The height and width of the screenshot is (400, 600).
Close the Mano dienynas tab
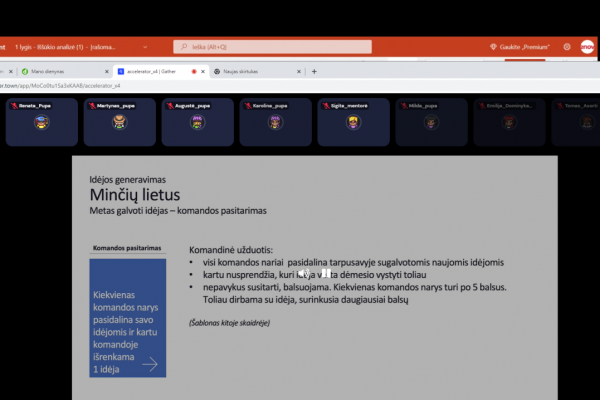click(x=107, y=72)
